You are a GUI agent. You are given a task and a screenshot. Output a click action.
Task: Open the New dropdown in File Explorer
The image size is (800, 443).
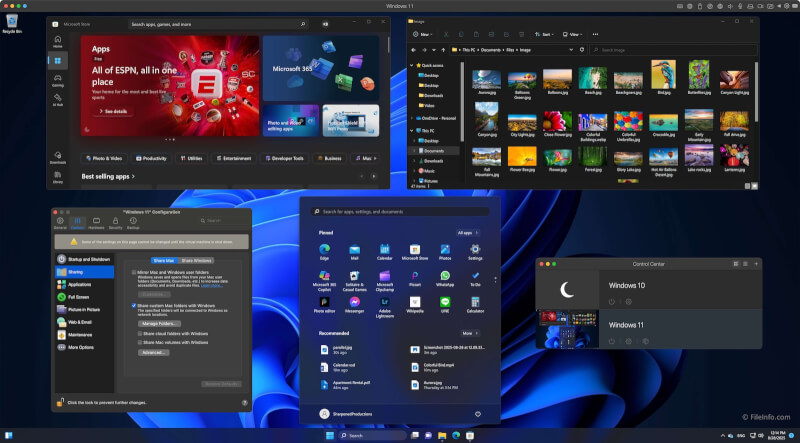click(x=422, y=34)
